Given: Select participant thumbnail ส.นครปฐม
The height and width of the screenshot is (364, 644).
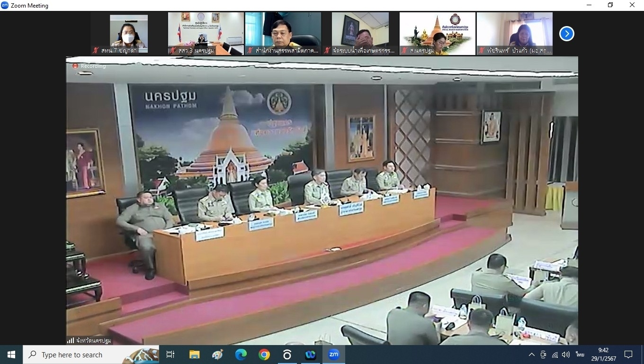Looking at the screenshot, I should point(438,34).
